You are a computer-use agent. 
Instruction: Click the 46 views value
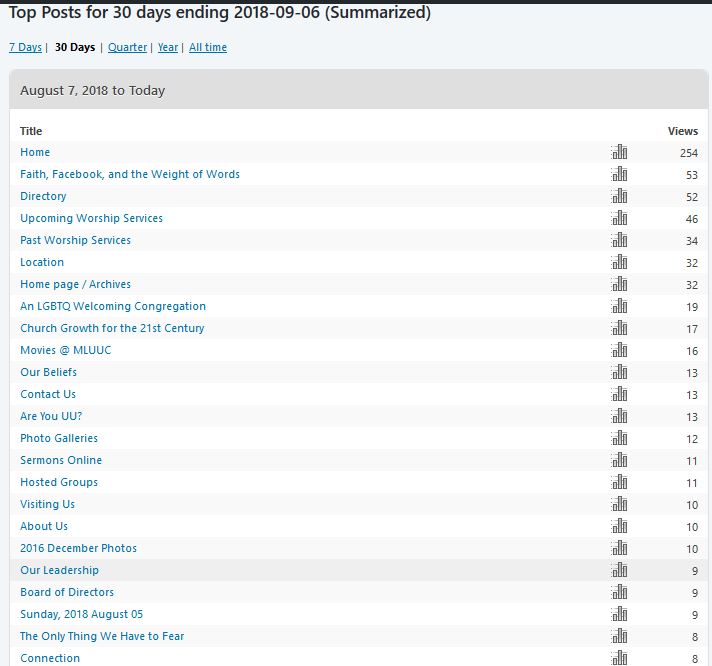click(692, 219)
